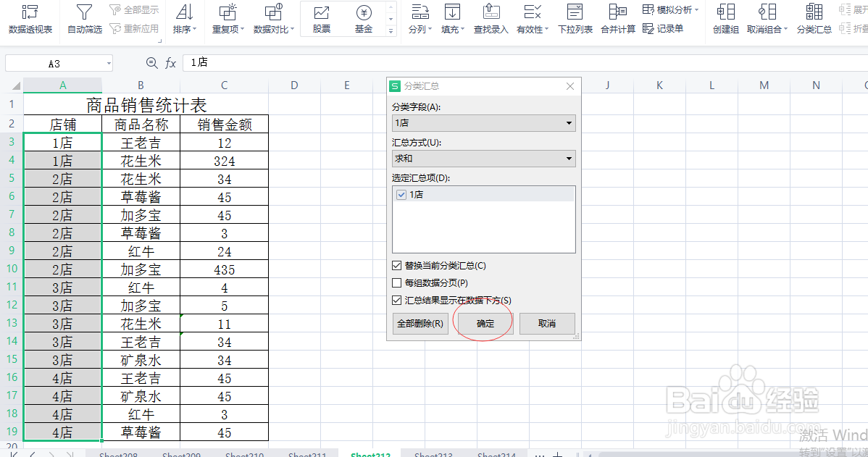This screenshot has height=457, width=868.
Task: Go to the first sheet navigation arrow
Action: (x=14, y=454)
